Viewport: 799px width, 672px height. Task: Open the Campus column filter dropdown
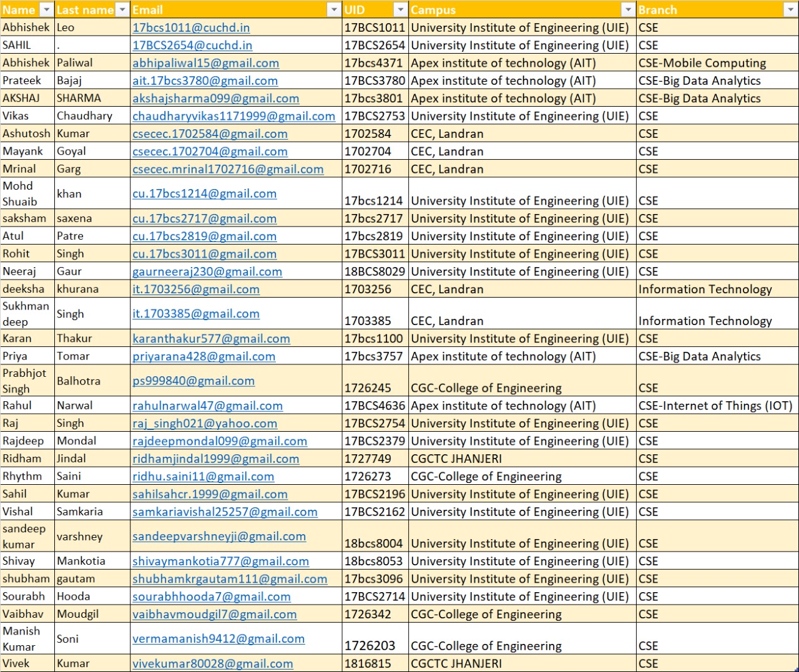point(628,10)
